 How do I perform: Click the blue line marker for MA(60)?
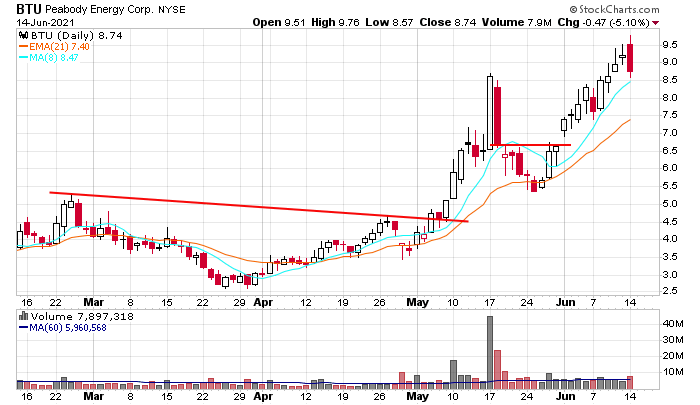(24, 327)
